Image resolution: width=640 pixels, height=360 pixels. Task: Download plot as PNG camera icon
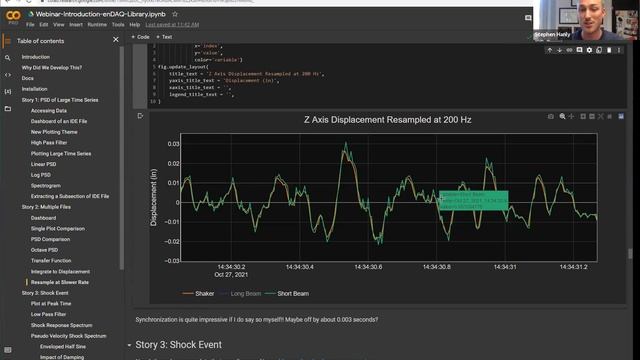click(551, 117)
